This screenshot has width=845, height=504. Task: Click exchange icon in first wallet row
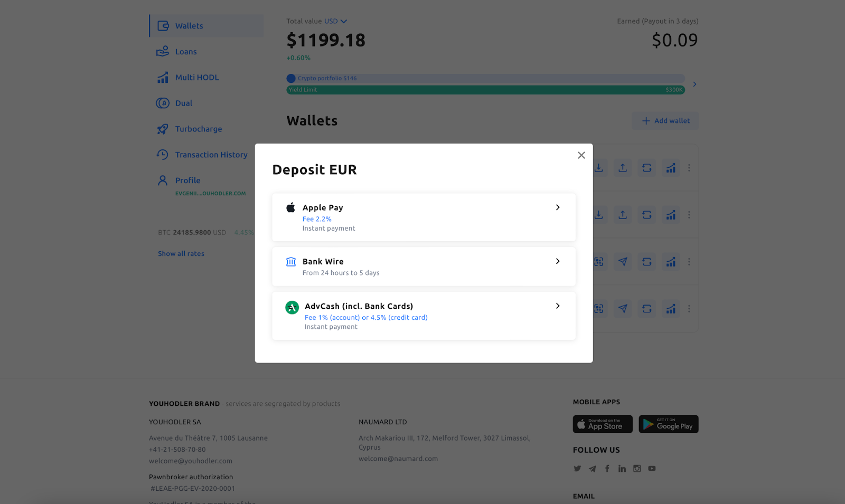click(x=647, y=168)
